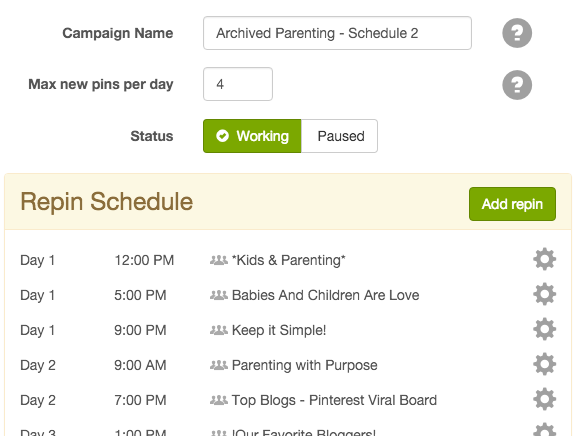580x436 pixels.
Task: Open settings gear for *Kids & Parenting* repin
Action: click(544, 259)
